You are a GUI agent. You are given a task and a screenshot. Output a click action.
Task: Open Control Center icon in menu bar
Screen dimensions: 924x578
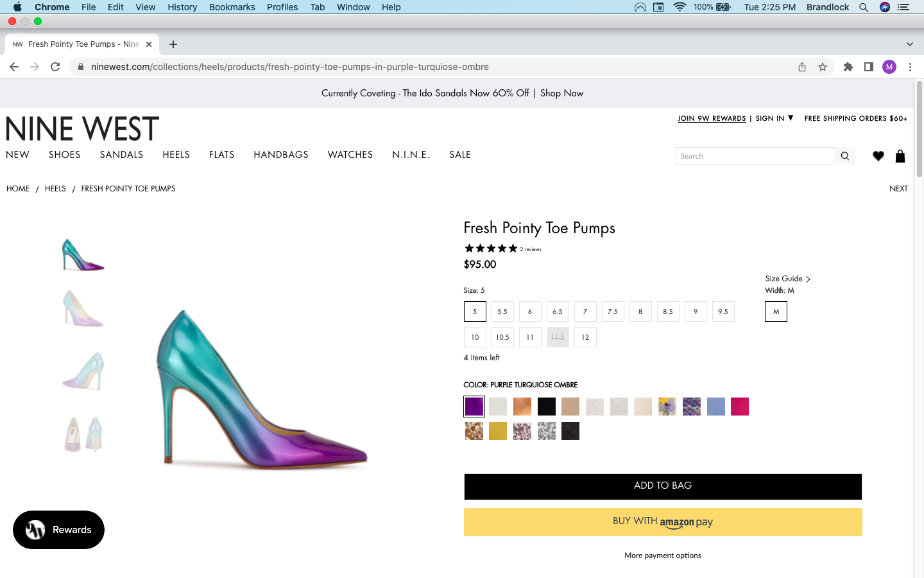[x=904, y=7]
